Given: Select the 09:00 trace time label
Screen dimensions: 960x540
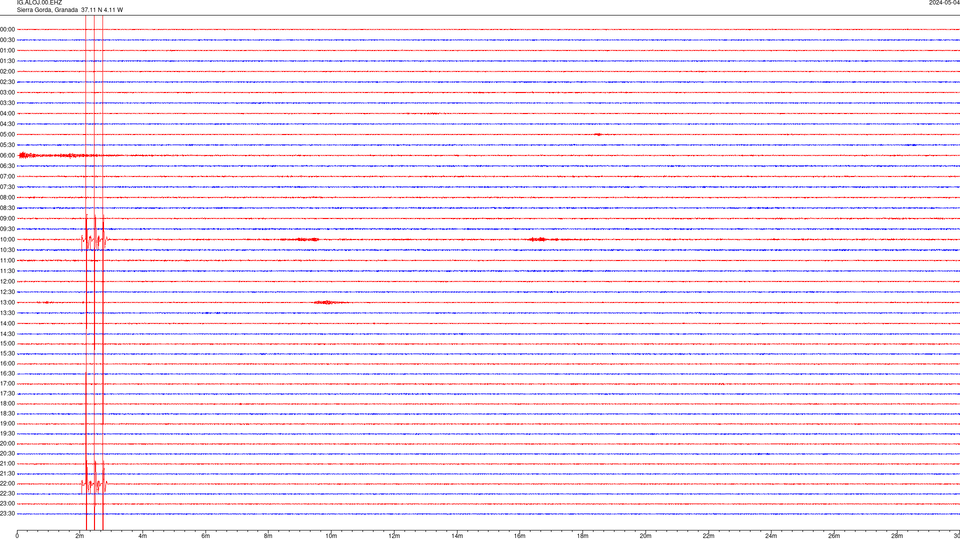Looking at the screenshot, I should point(7,219).
